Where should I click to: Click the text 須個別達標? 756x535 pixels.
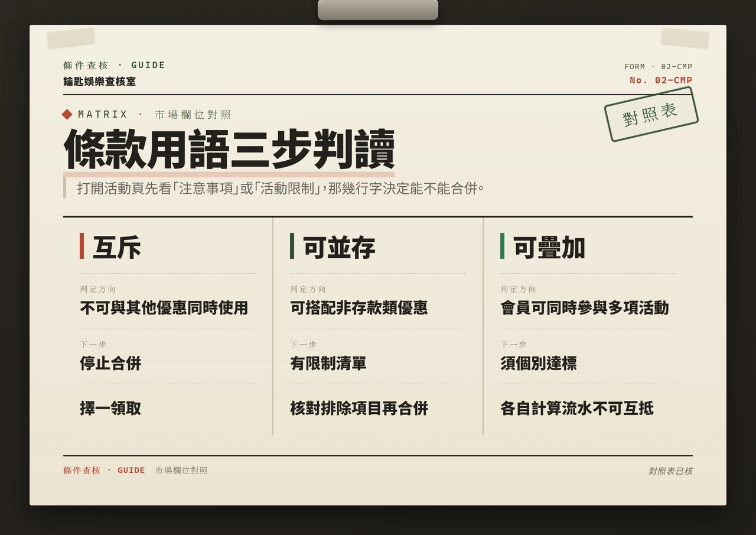[x=539, y=363]
